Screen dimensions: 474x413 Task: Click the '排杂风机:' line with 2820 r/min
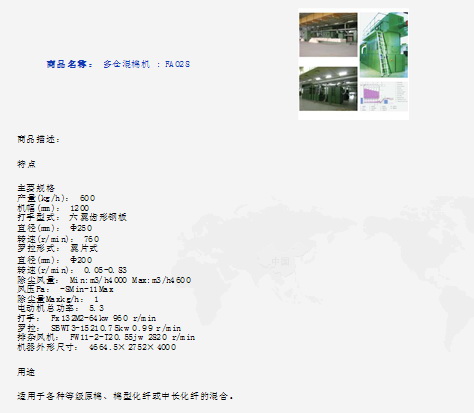pos(106,337)
